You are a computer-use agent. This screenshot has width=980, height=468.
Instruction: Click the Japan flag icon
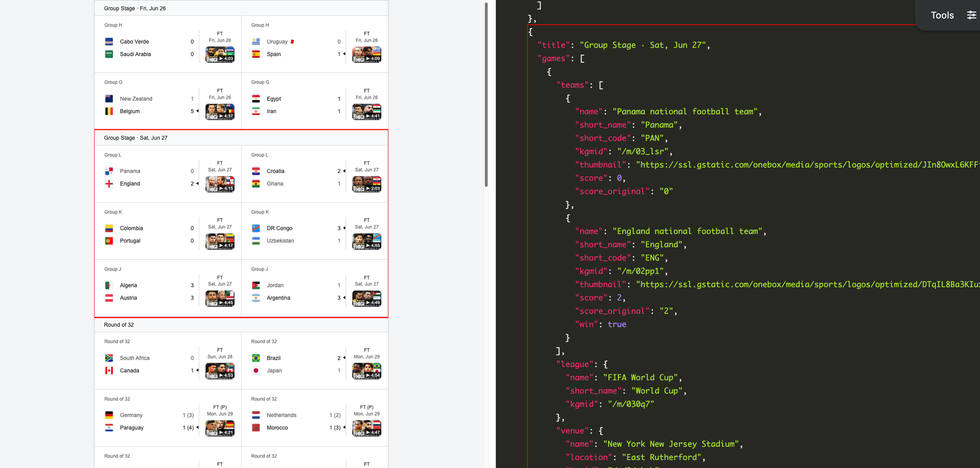pyautogui.click(x=256, y=371)
